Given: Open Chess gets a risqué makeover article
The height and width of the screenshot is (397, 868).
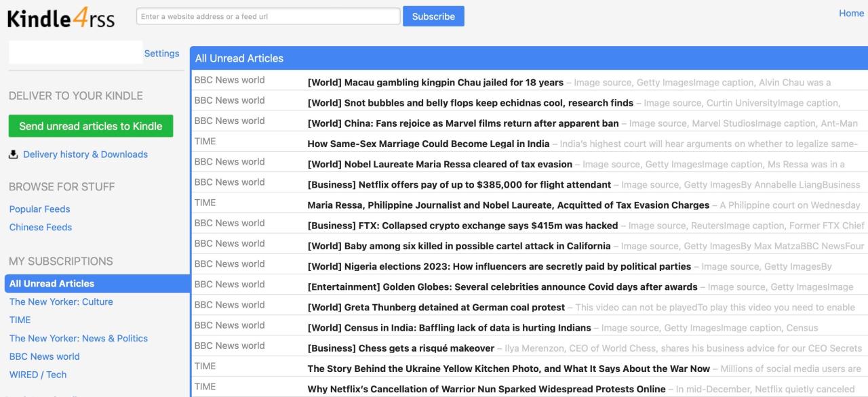Looking at the screenshot, I should pos(401,348).
